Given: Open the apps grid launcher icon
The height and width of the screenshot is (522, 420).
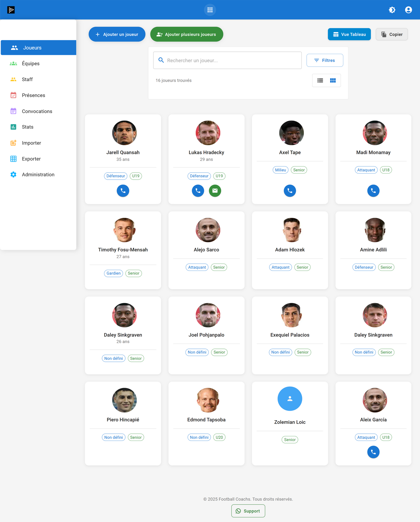Looking at the screenshot, I should pos(210,10).
